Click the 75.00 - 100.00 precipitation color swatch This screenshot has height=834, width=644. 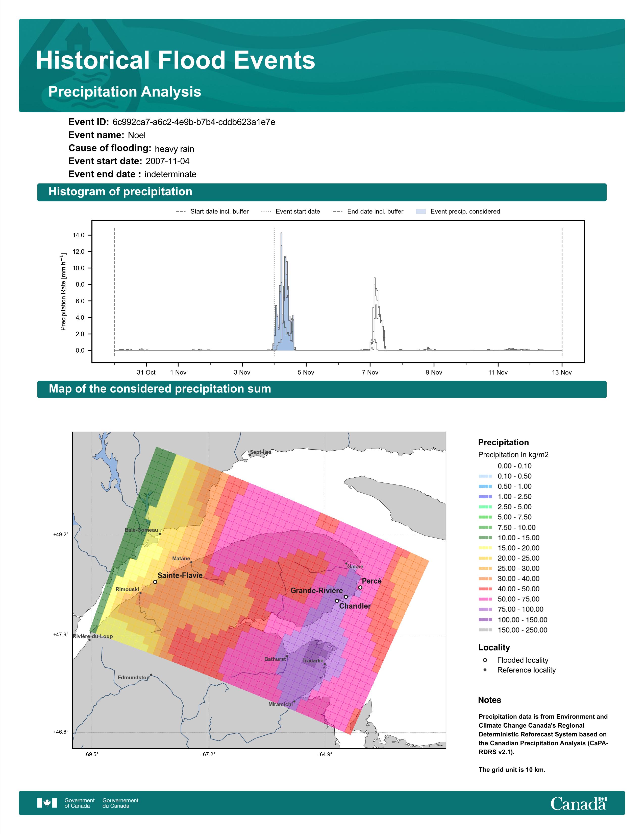tap(485, 610)
